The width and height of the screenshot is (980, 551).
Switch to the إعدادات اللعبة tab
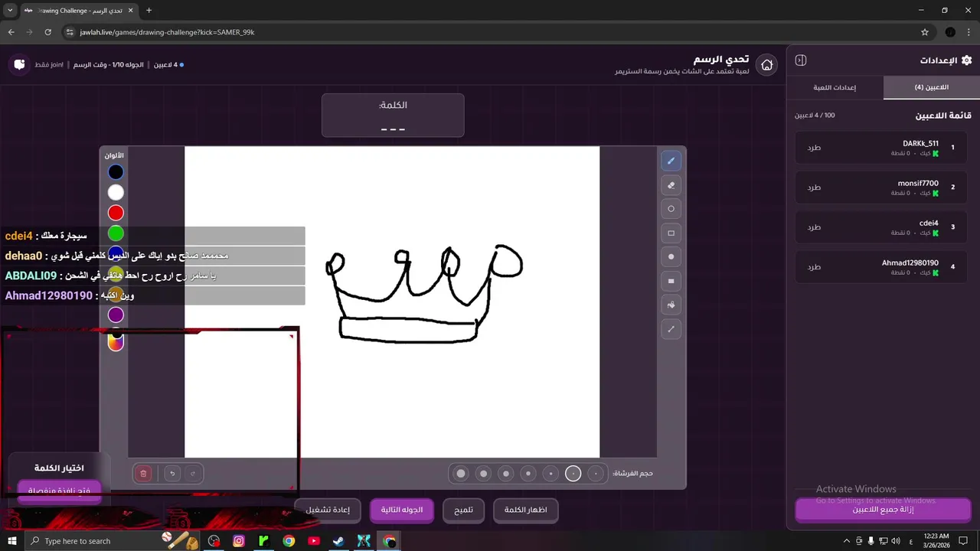(x=835, y=87)
